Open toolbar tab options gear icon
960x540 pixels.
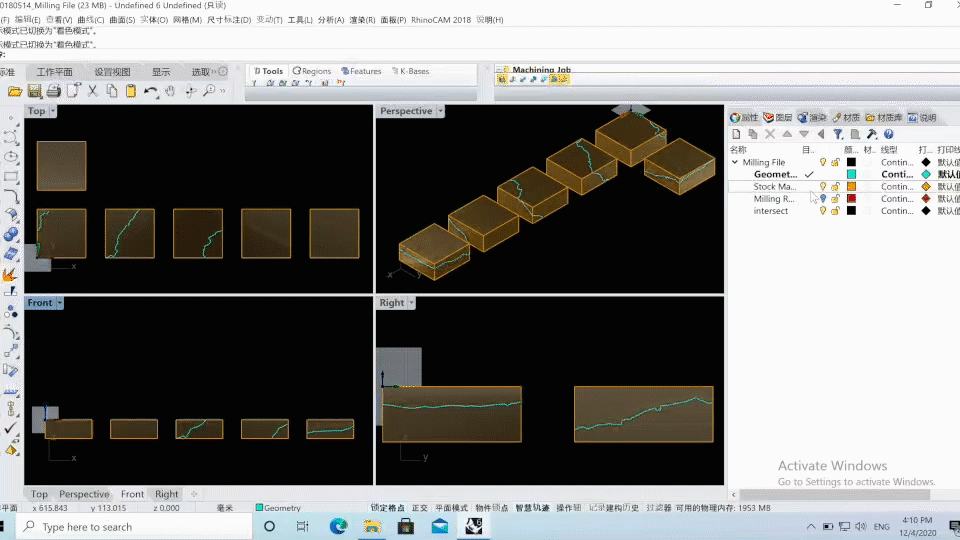223,71
